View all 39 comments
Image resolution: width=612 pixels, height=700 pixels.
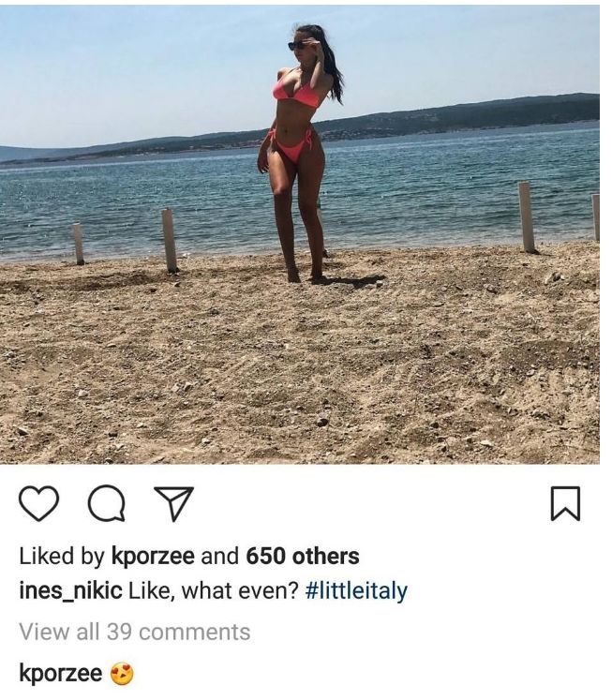135,632
